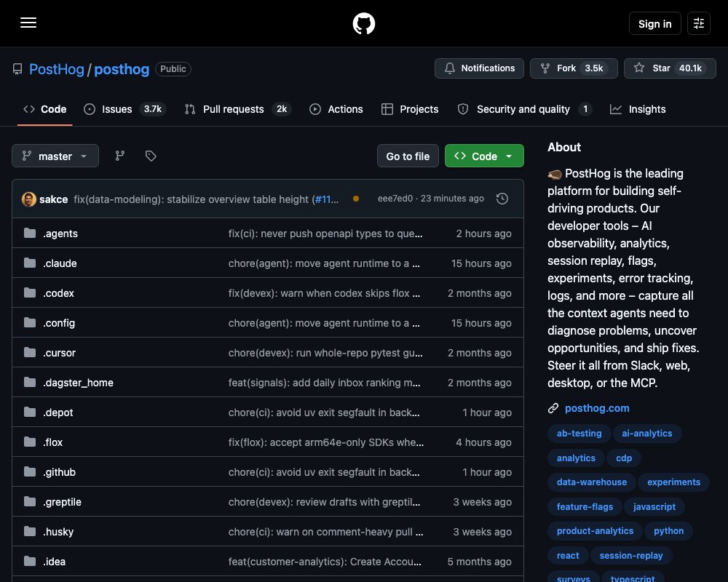The width and height of the screenshot is (728, 582).
Task: Open the .dagster_home folder
Action: click(78, 383)
